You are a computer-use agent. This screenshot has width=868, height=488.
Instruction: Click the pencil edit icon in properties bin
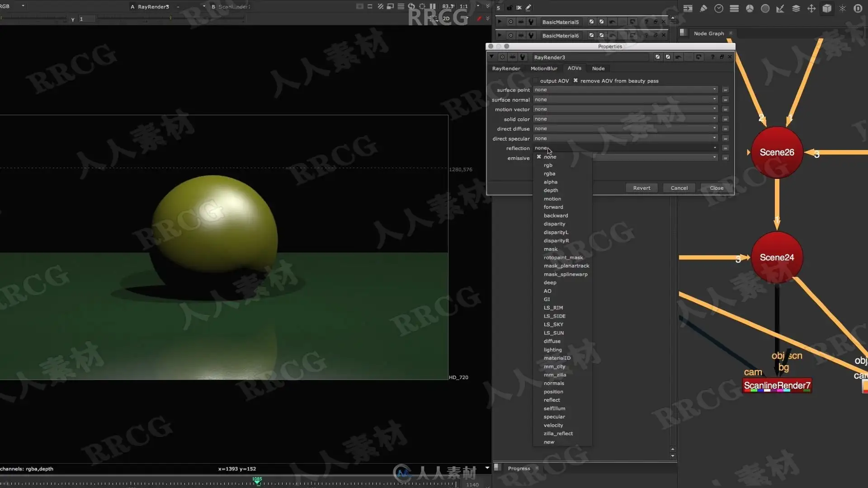[x=528, y=8]
